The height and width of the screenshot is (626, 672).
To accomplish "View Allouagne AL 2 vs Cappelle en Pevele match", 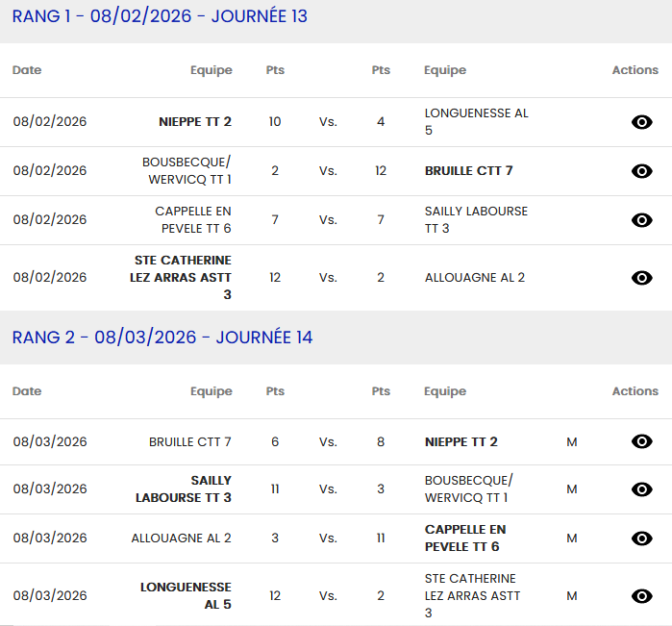I will 641,538.
